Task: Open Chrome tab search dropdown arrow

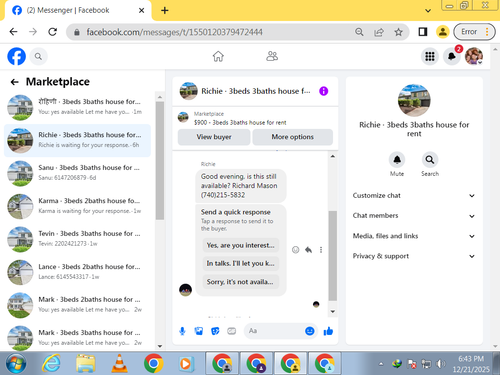Action: pyautogui.click(x=428, y=11)
